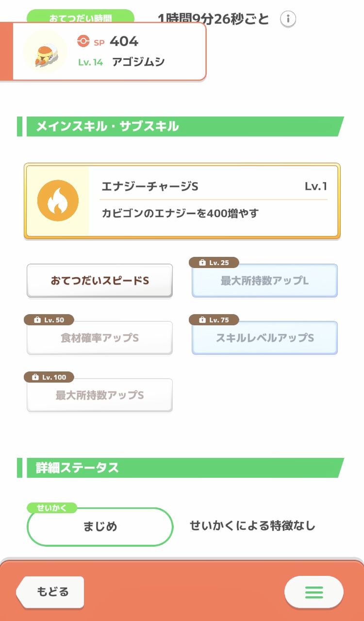The image size is (364, 621).
Task: Tap the info icon beside helping time
Action: pyautogui.click(x=288, y=19)
